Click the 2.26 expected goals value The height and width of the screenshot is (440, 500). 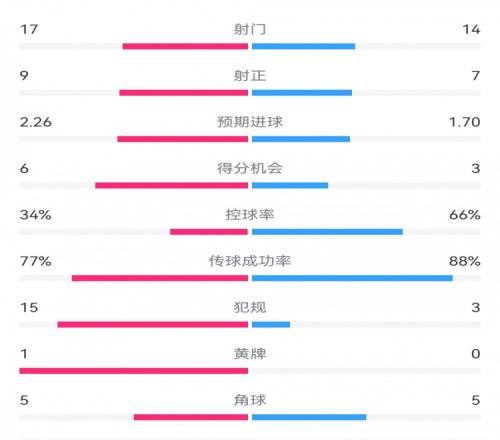[x=36, y=122]
